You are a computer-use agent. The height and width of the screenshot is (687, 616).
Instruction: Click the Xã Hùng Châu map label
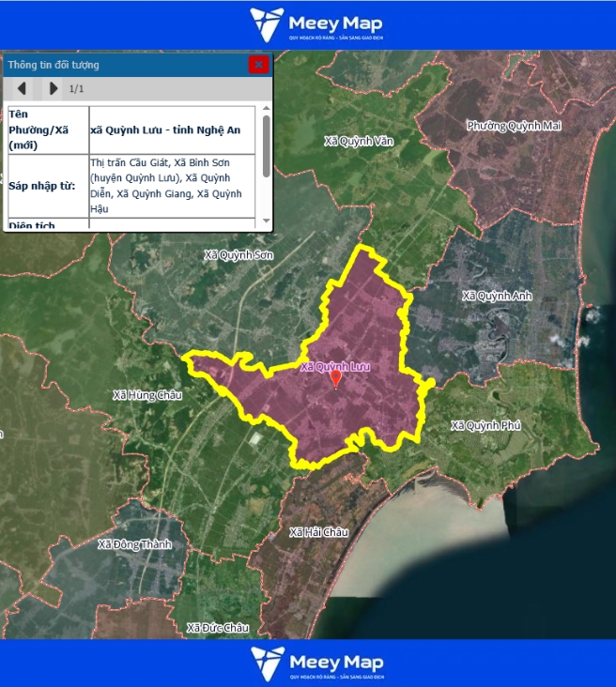146,395
